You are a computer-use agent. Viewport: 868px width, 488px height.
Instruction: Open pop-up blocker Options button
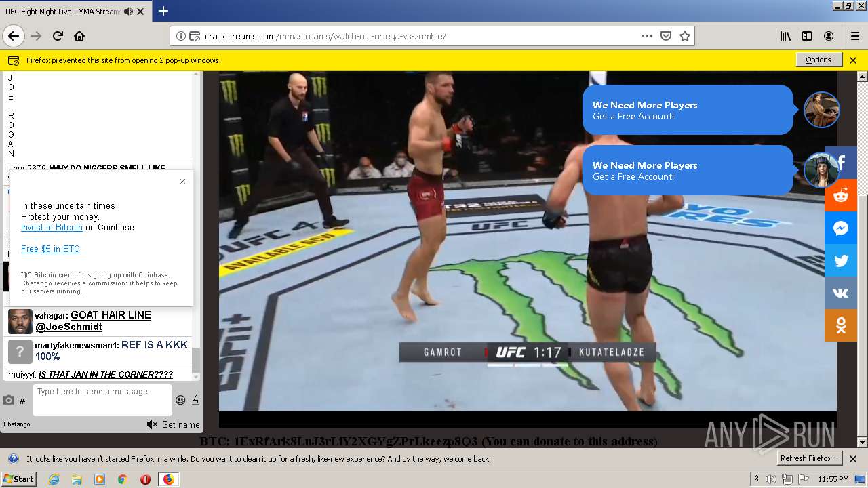[x=818, y=60]
